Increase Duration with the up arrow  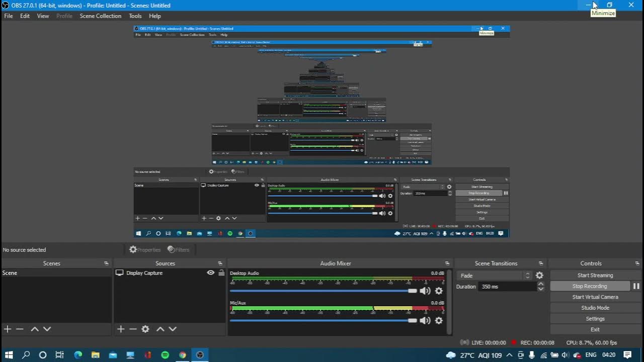541,284
